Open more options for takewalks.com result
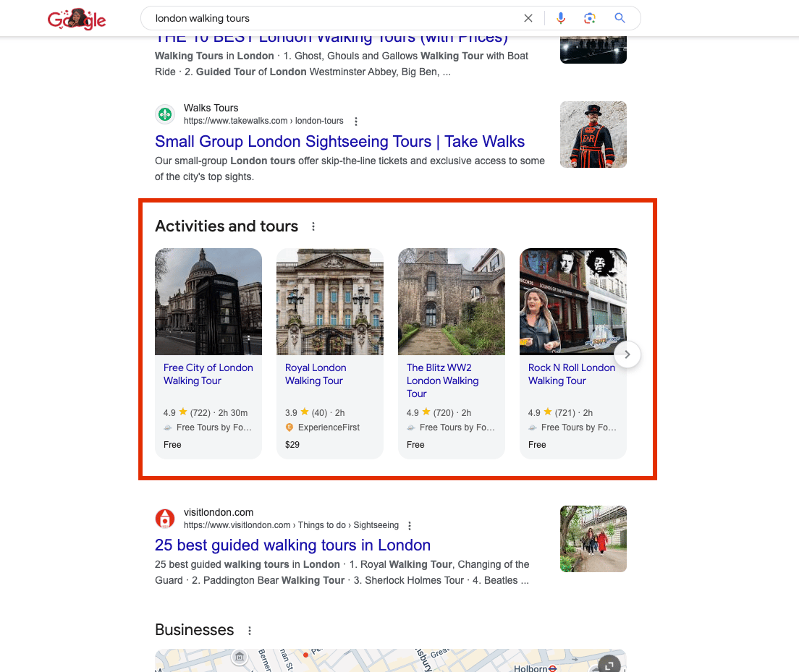The image size is (799, 672). coord(356,122)
